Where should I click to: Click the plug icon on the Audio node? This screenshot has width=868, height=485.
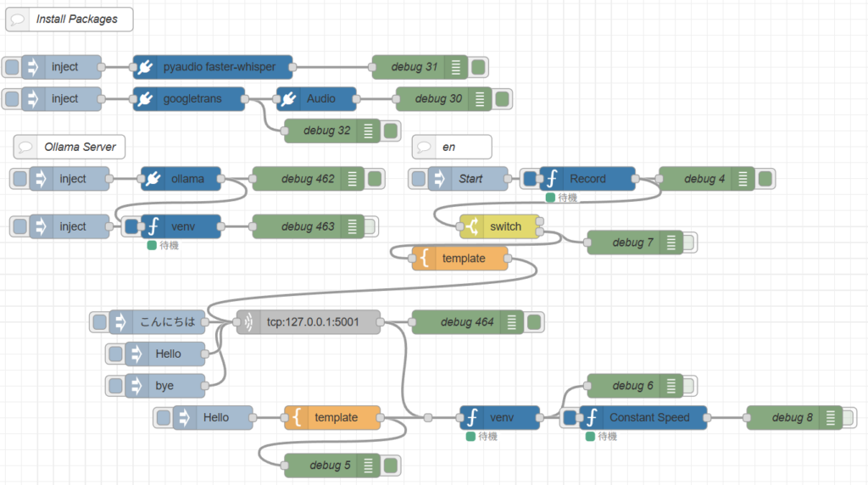click(x=287, y=99)
